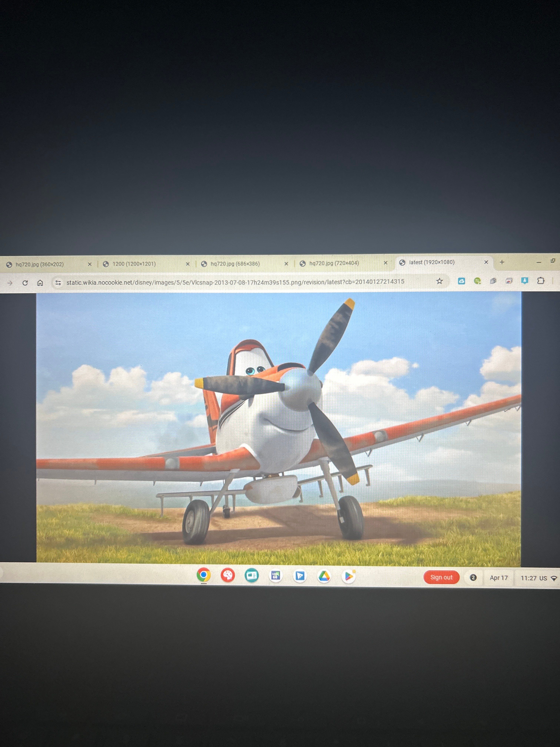Open the gray stacked-pages extension icon
This screenshot has height=747, width=560.
point(493,281)
